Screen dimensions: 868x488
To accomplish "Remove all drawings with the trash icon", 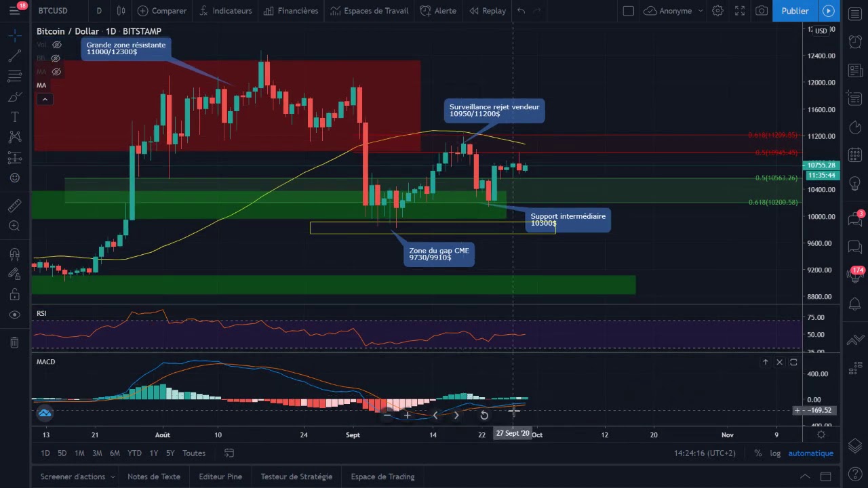I will [14, 342].
